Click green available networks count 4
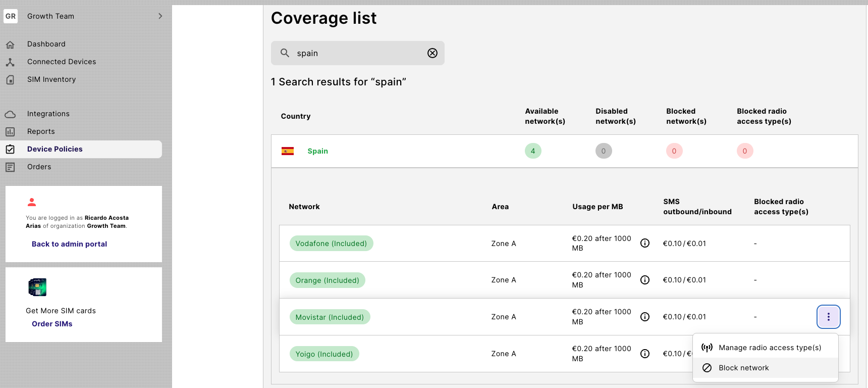The height and width of the screenshot is (388, 868). click(533, 151)
